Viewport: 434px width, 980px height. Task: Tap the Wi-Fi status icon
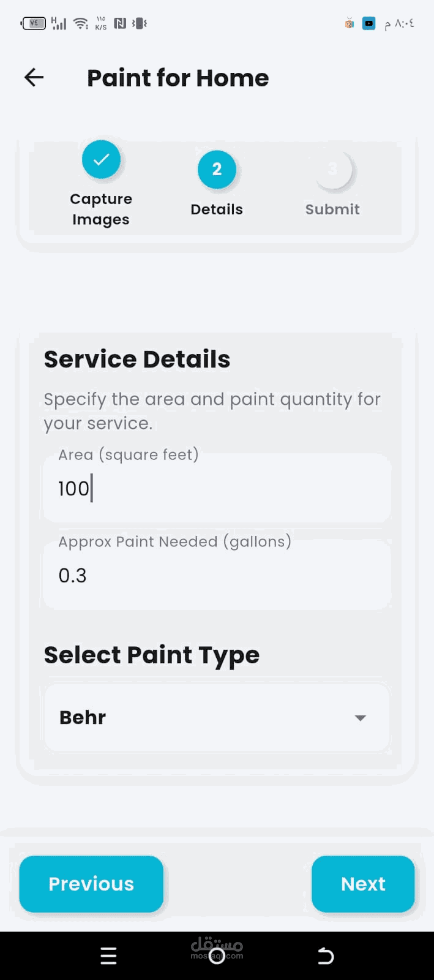point(80,23)
